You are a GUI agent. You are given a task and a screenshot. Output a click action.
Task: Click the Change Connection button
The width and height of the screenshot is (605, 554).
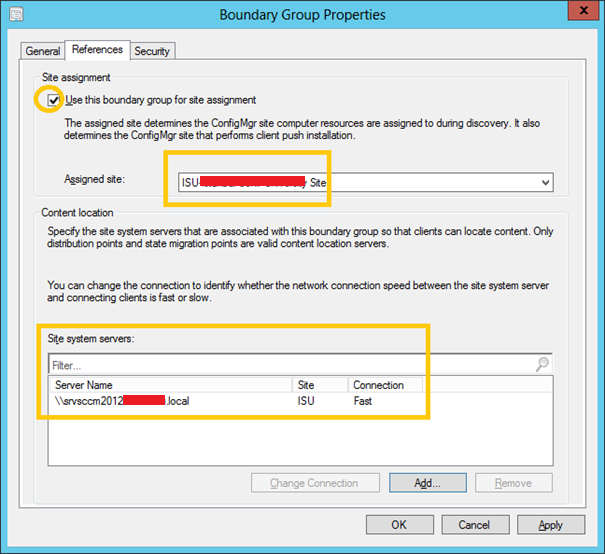[x=313, y=483]
